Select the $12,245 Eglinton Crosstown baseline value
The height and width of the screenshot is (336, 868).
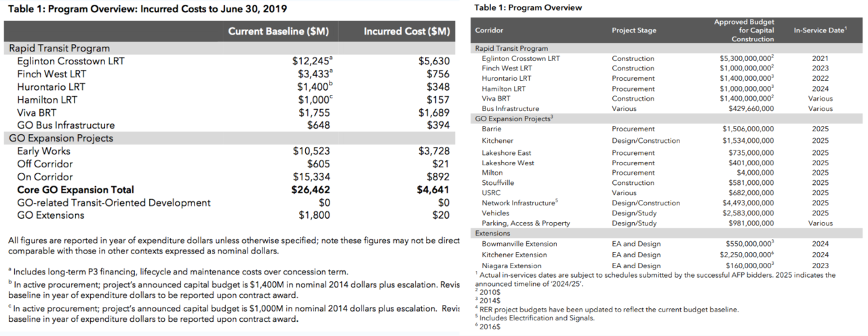[x=311, y=61]
